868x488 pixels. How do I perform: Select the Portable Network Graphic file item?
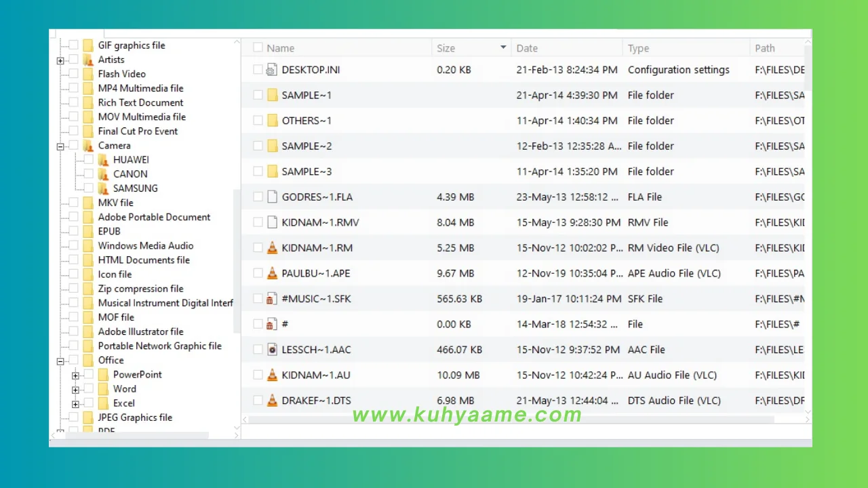159,346
